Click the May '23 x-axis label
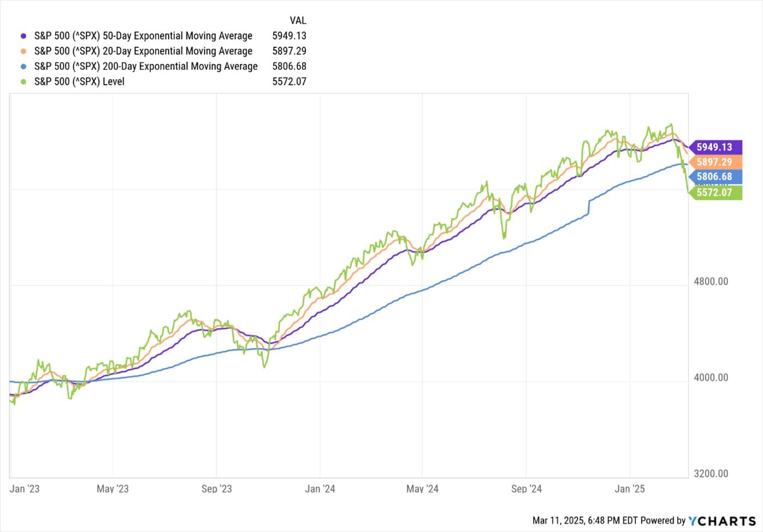 coord(113,488)
